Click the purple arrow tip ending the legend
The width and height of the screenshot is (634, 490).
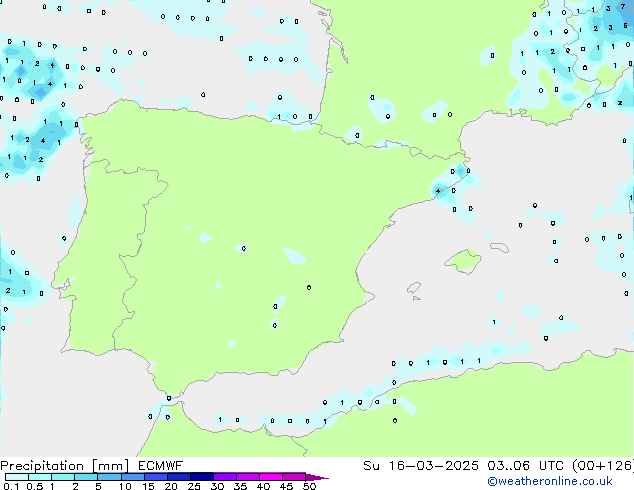click(318, 477)
